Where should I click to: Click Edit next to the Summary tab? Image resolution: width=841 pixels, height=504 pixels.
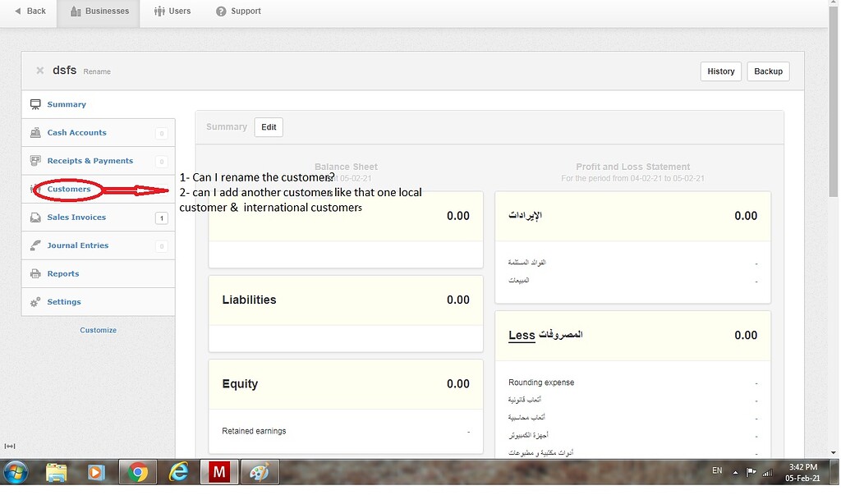point(269,126)
